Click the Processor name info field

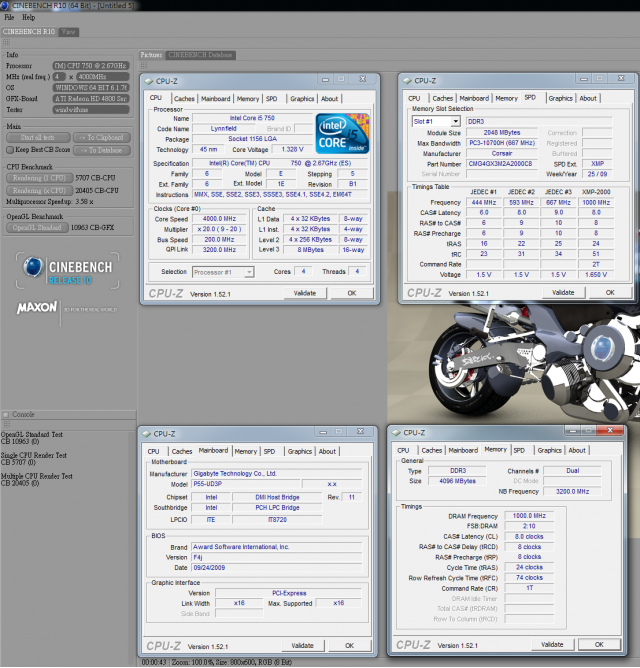(91, 66)
